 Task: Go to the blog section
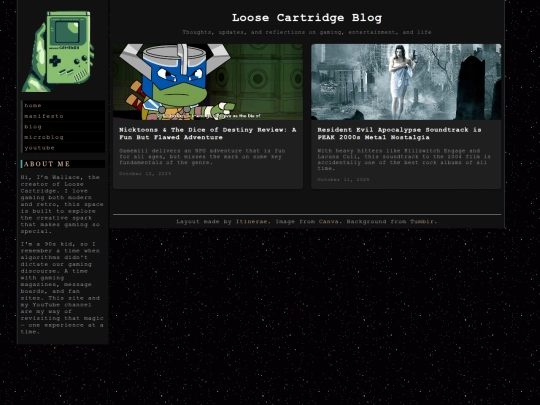tap(63, 127)
